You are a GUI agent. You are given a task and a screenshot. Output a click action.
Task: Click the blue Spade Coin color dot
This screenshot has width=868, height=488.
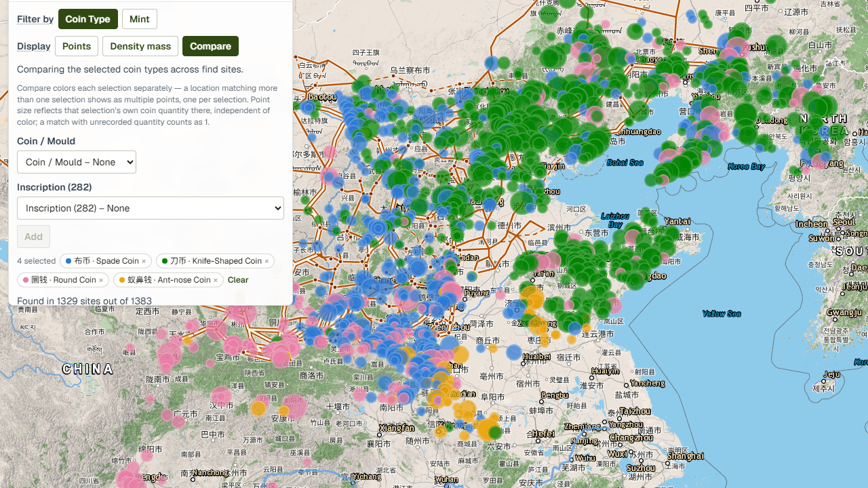click(x=68, y=261)
